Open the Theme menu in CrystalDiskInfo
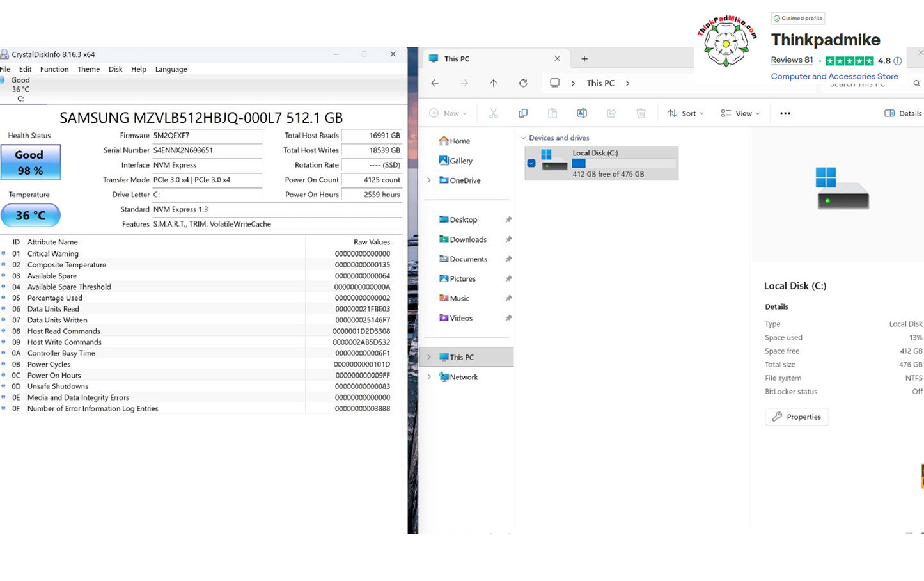The image size is (924, 581). (89, 69)
